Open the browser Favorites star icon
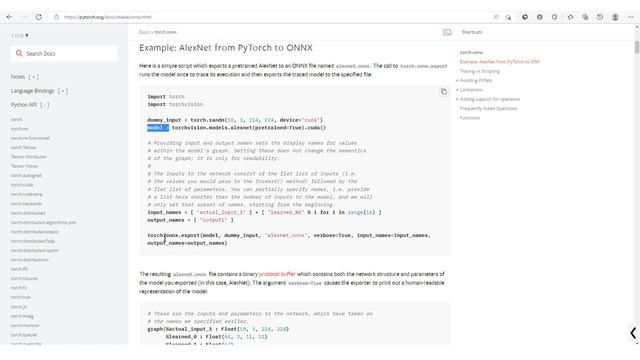Screen dimensions: 640x360 [571, 17]
